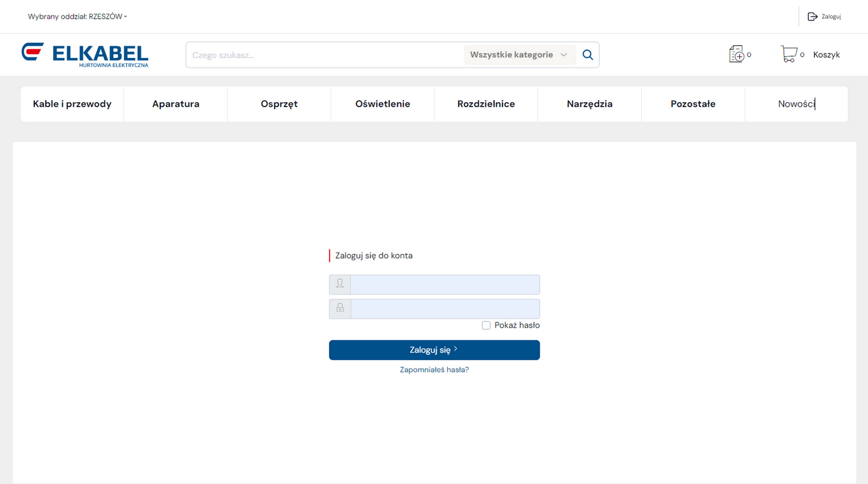This screenshot has width=868, height=484.
Task: Click the magnifying glass search icon
Action: (588, 55)
